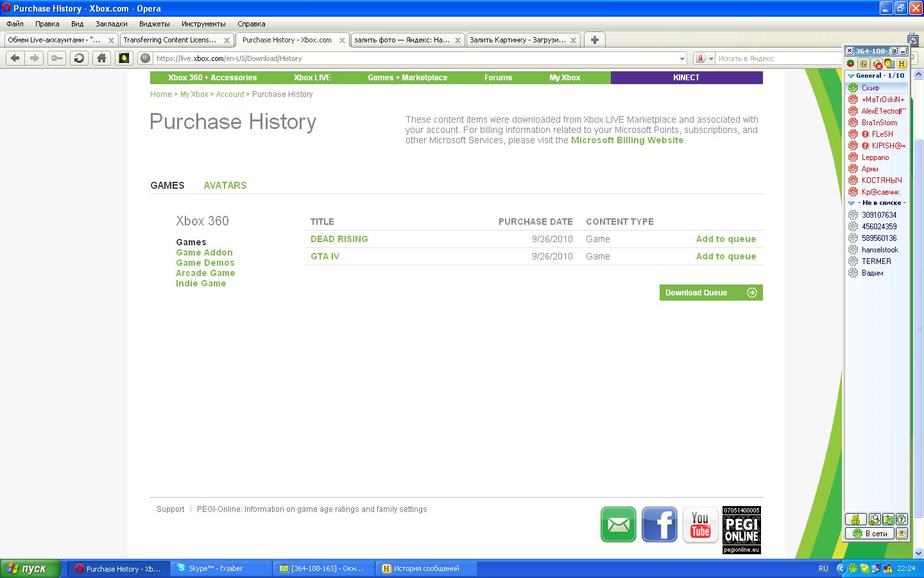Toggle QIP offline contacts display icon
Image resolution: width=924 pixels, height=578 pixels.
pos(889,64)
